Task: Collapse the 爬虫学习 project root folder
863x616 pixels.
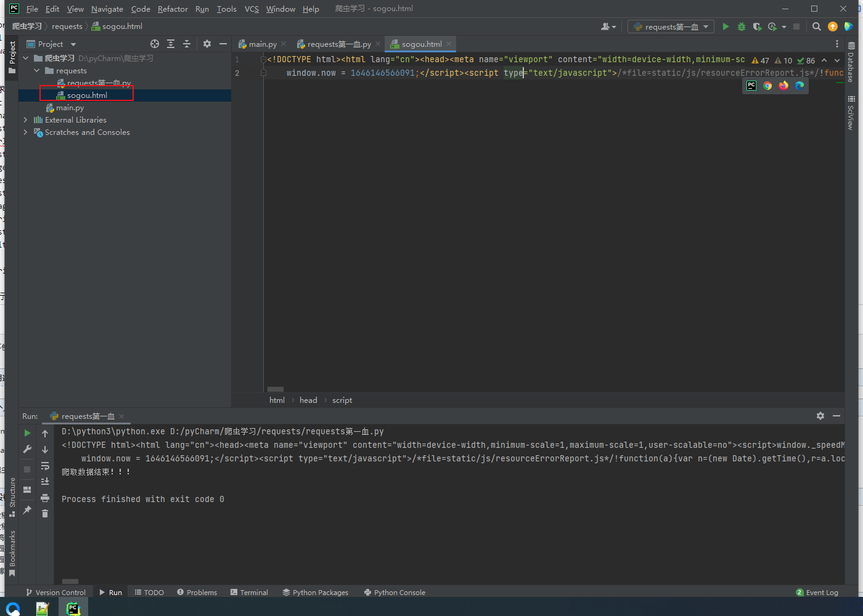Action: pyautogui.click(x=26, y=58)
